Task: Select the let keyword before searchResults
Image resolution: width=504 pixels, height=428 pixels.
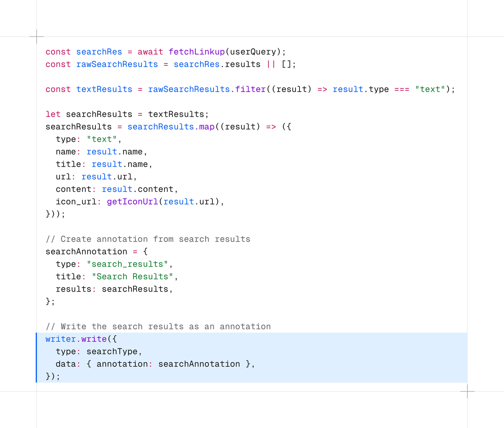Action: pyautogui.click(x=53, y=115)
